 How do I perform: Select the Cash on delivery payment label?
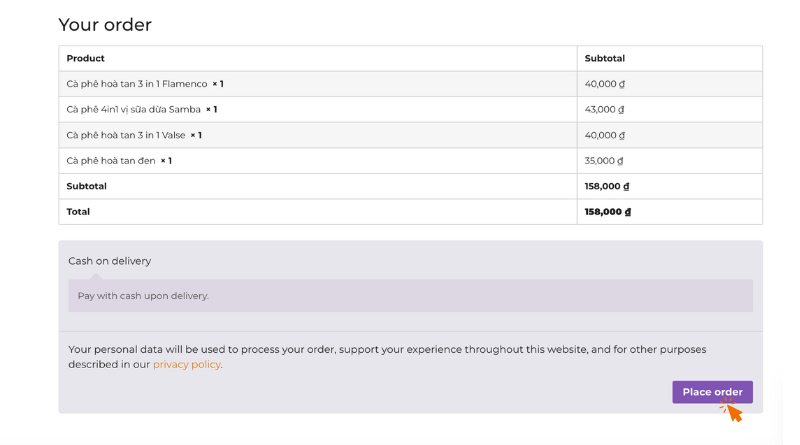pos(110,261)
